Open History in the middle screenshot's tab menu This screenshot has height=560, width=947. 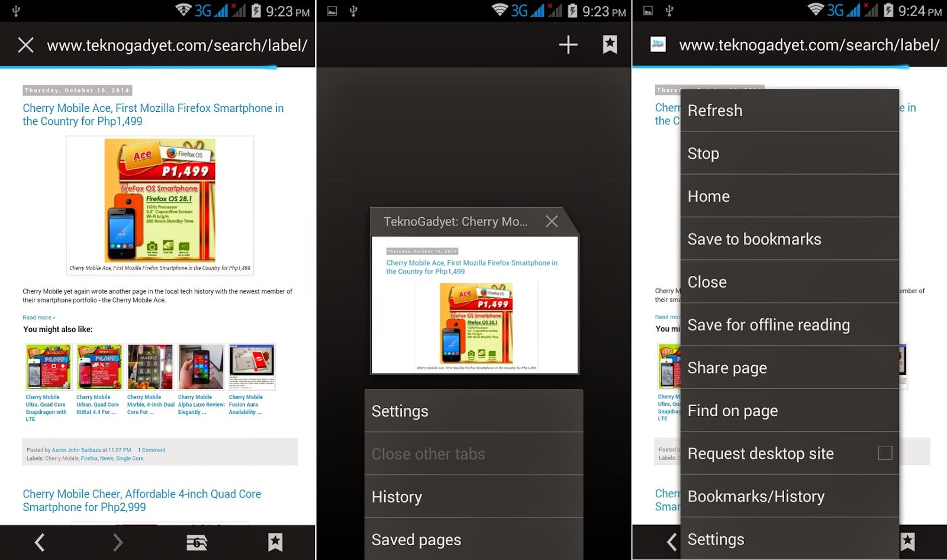[474, 497]
